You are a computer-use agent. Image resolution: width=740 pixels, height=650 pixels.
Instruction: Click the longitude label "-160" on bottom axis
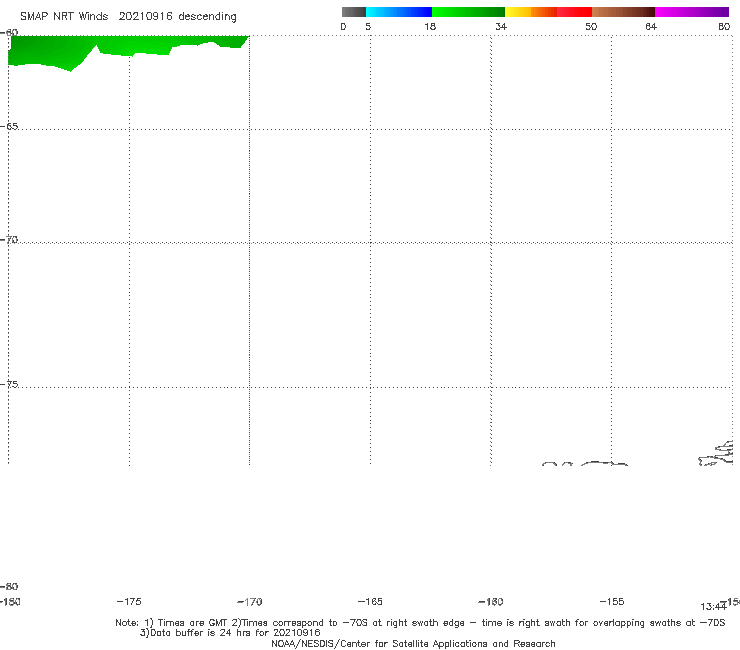[491, 602]
